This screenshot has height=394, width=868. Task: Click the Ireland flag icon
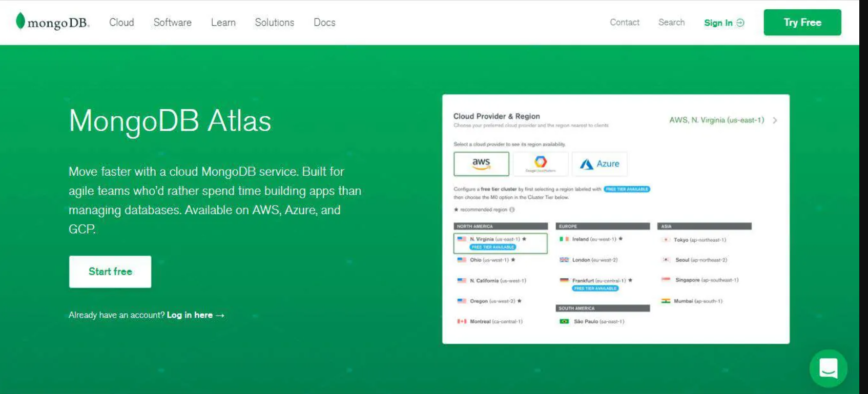point(564,239)
